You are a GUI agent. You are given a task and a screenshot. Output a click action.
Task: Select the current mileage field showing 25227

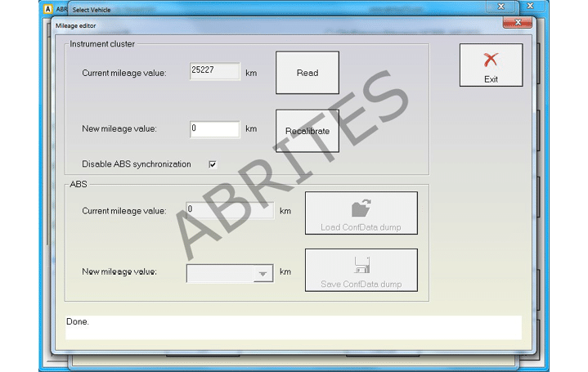click(214, 72)
